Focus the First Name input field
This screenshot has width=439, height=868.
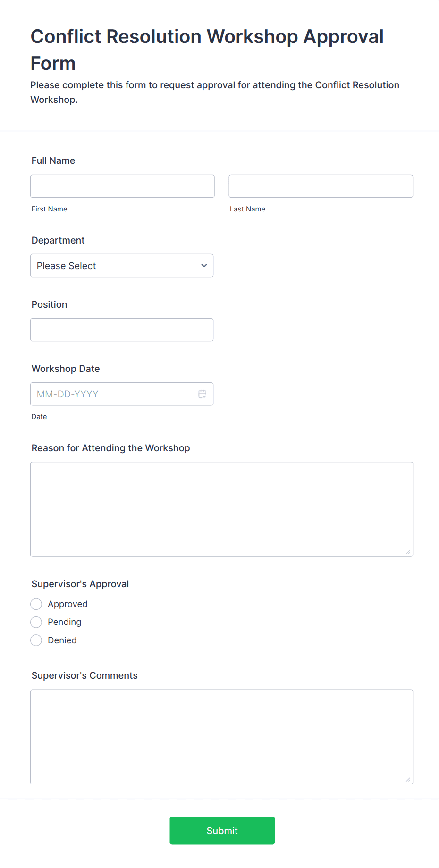pos(123,186)
